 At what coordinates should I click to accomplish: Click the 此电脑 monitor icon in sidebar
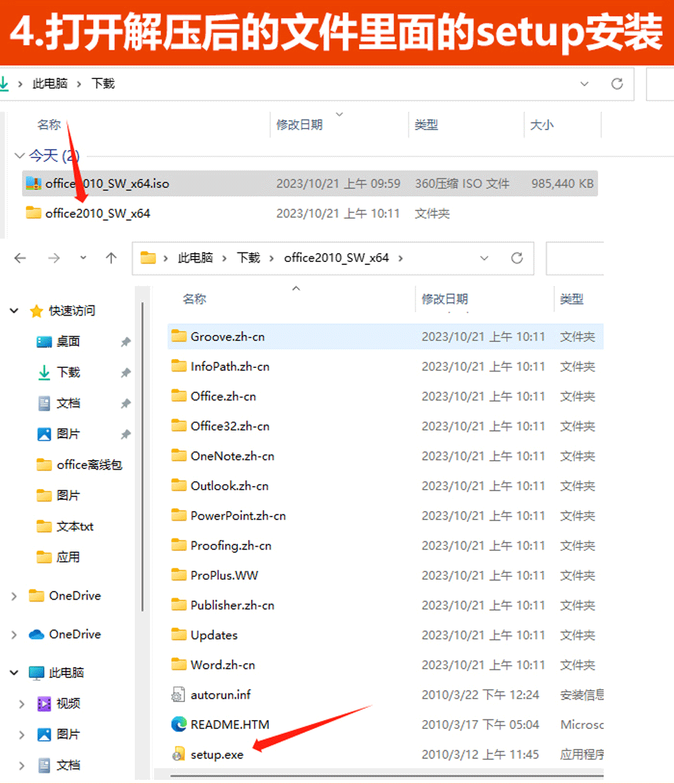pyautogui.click(x=36, y=673)
